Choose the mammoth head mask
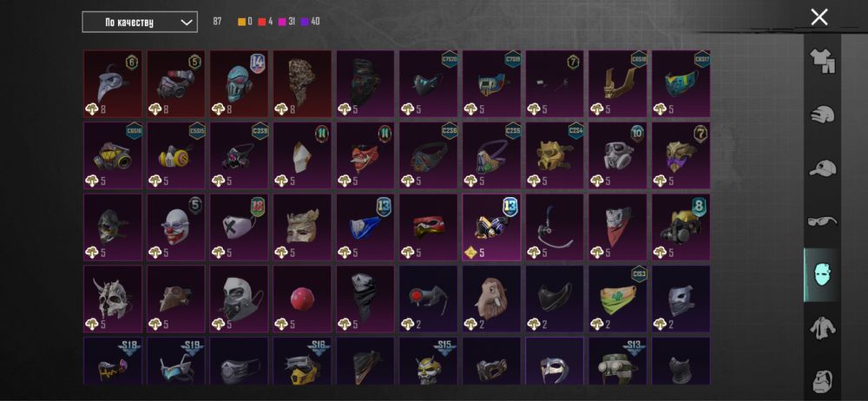Image resolution: width=868 pixels, height=401 pixels. tap(491, 299)
